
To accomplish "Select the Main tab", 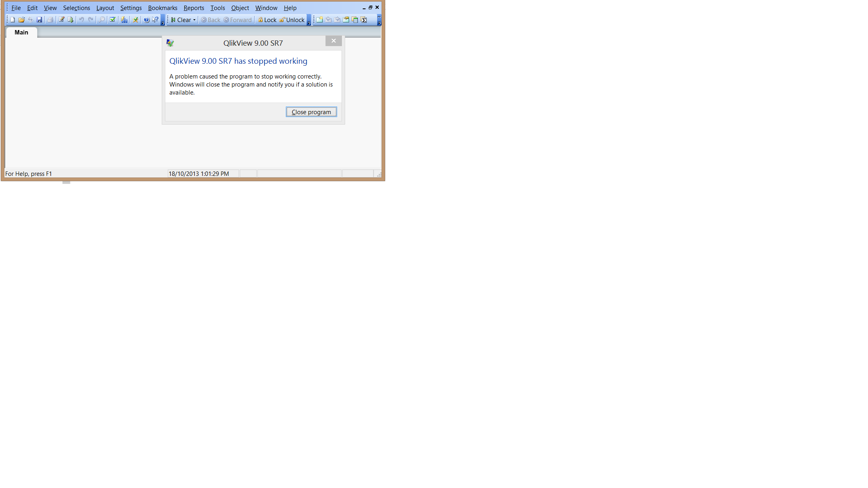I will 22,32.
